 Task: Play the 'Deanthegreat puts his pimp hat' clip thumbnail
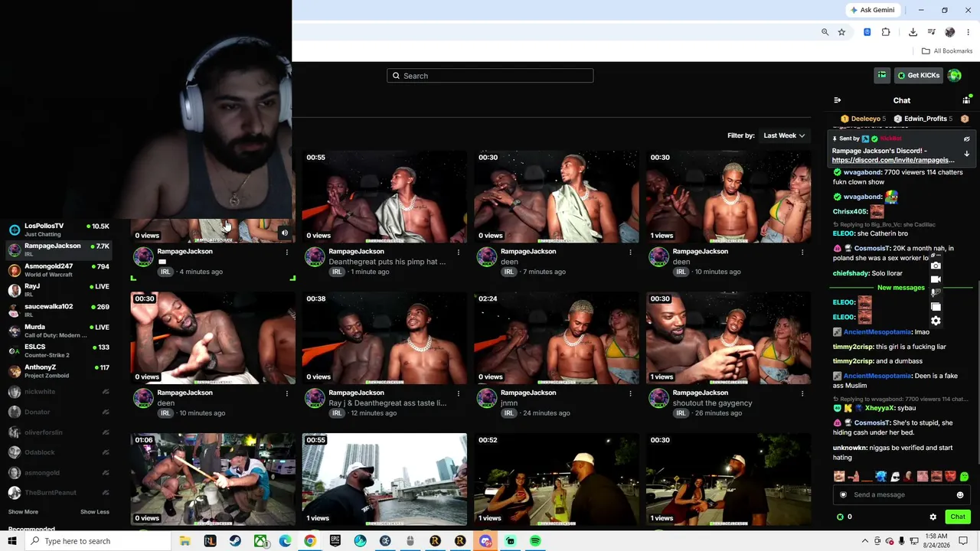(384, 197)
